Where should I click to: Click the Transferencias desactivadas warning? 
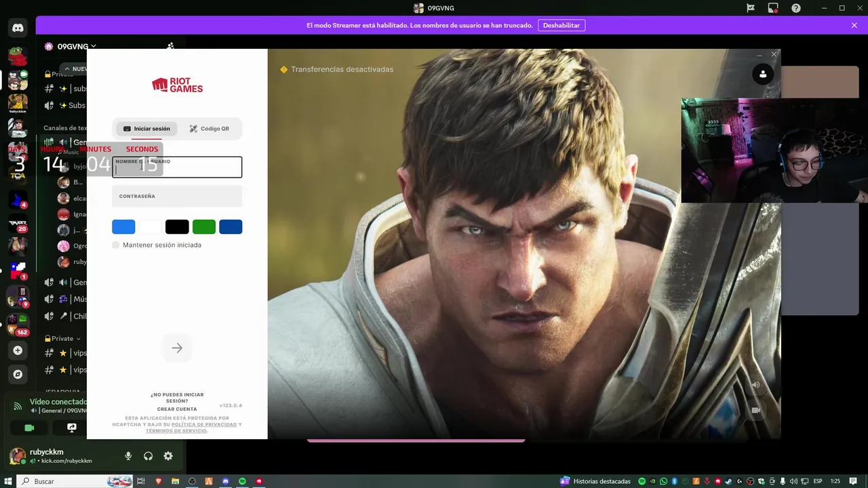pyautogui.click(x=336, y=69)
